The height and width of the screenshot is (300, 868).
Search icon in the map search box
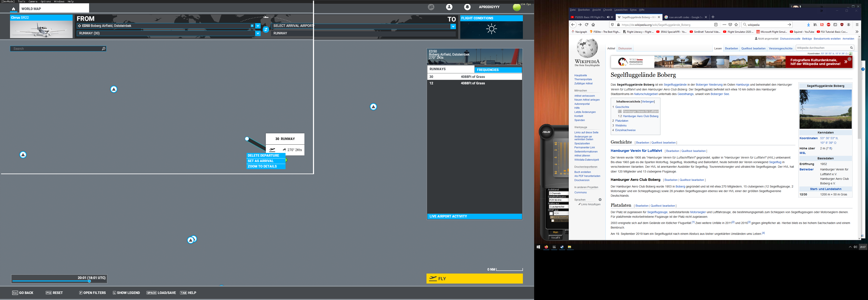point(103,49)
